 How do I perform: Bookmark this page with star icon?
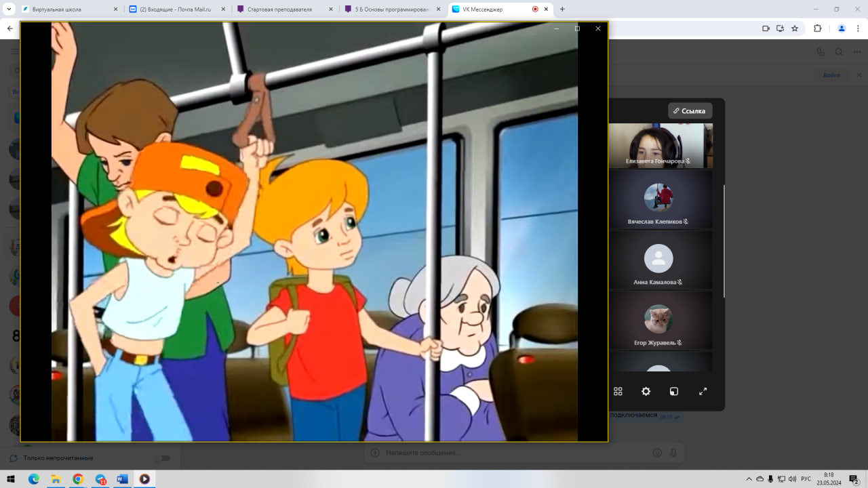pyautogui.click(x=795, y=28)
